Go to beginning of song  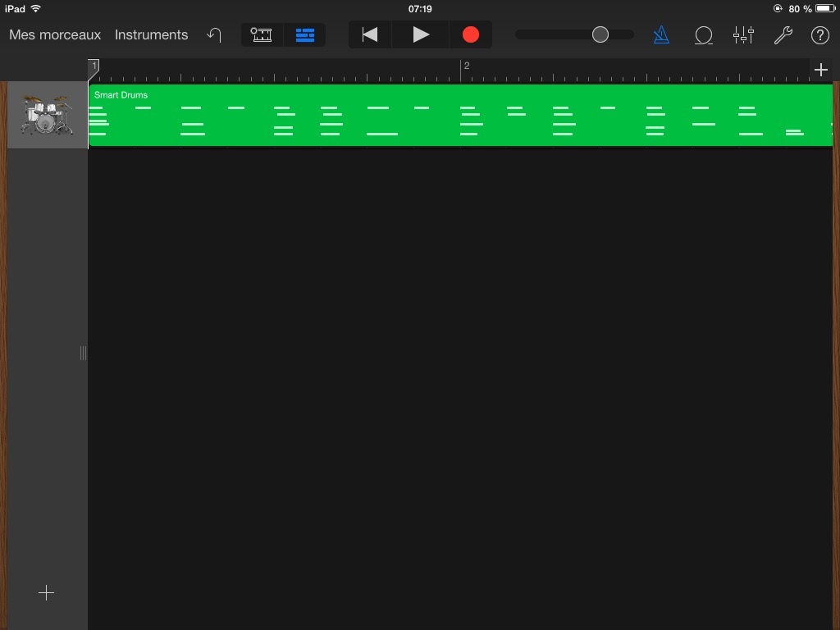tap(370, 34)
